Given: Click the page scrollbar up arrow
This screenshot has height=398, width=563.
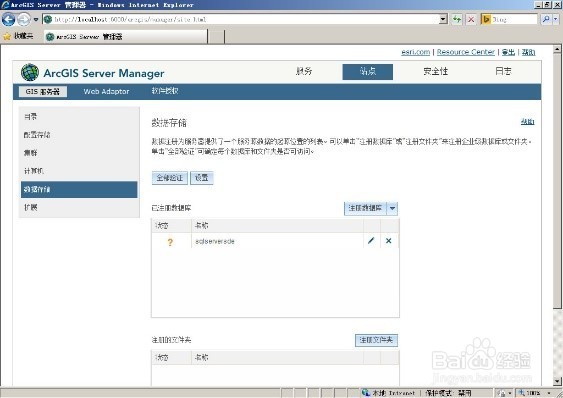Looking at the screenshot, I should pos(557,49).
